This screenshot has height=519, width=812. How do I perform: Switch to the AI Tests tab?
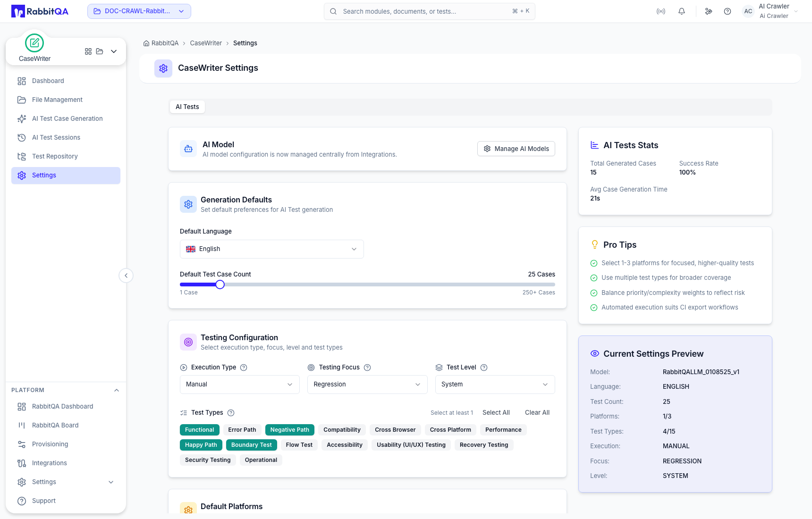click(187, 107)
